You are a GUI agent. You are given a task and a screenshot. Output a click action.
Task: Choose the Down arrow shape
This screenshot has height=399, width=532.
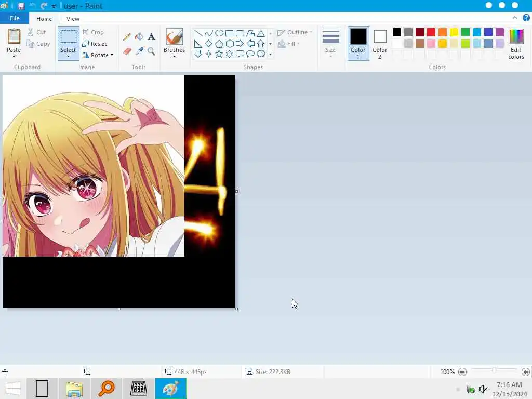click(x=198, y=54)
